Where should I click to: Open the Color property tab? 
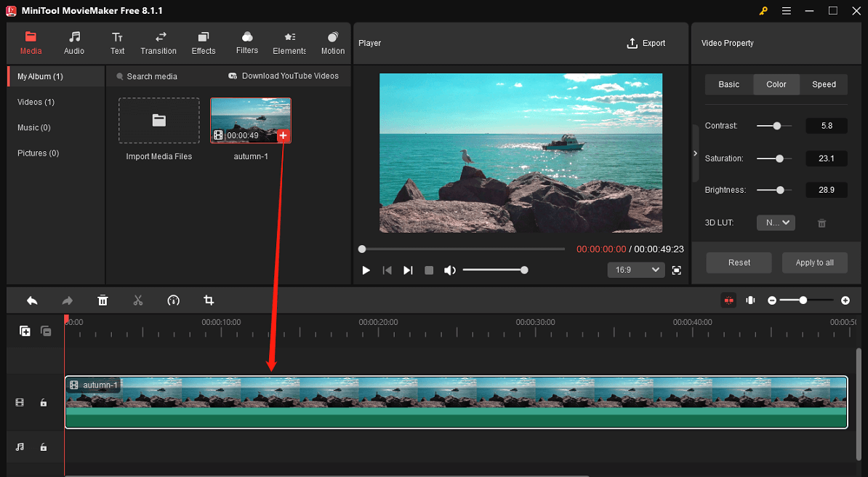tap(776, 84)
